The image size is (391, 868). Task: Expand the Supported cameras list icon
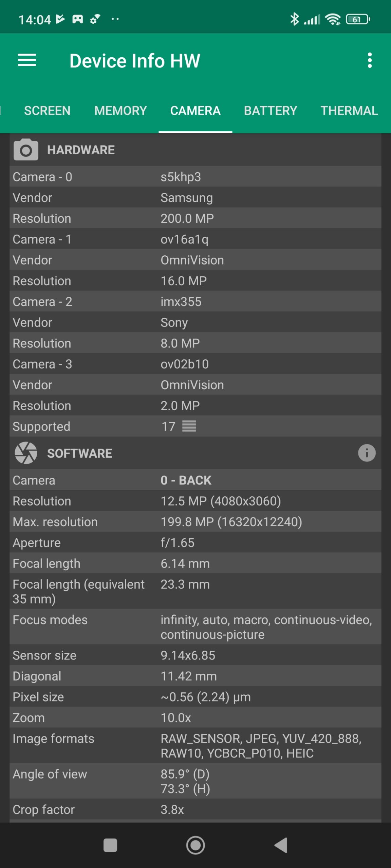click(x=189, y=426)
